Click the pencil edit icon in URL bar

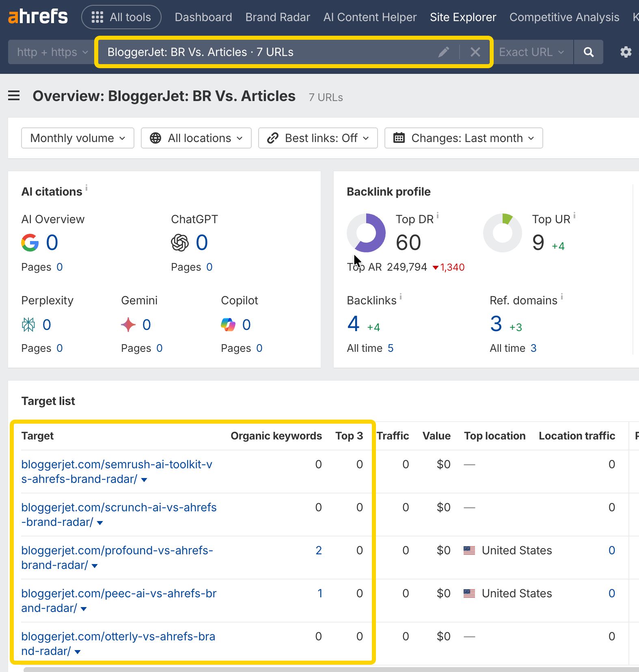coord(443,52)
